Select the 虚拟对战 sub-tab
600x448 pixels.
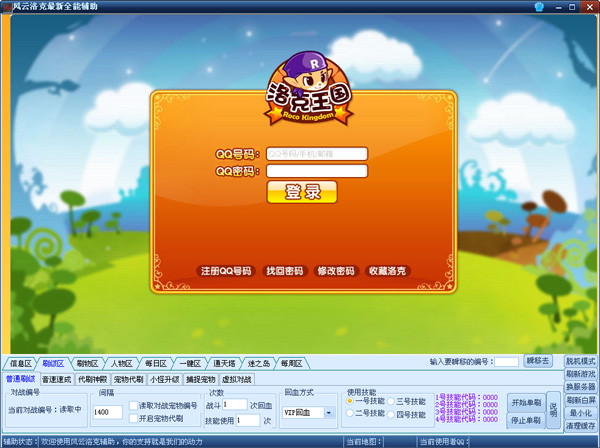pos(236,379)
